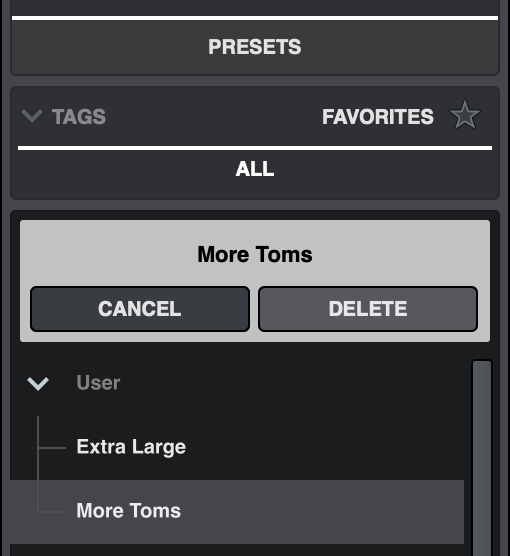
Task: Toggle the Favorites star icon
Action: pyautogui.click(x=465, y=115)
